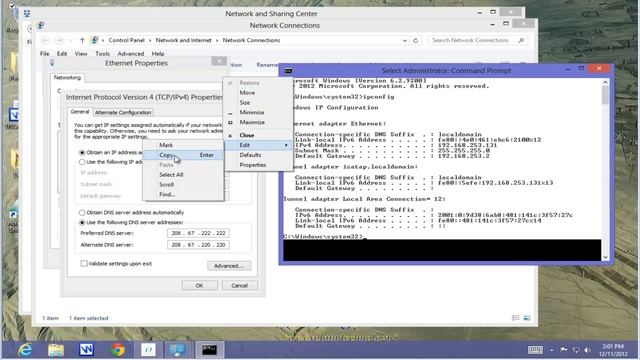Screen dimensions: 640x360
Task: Click the Search Network Connections box
Action: coord(478,40)
